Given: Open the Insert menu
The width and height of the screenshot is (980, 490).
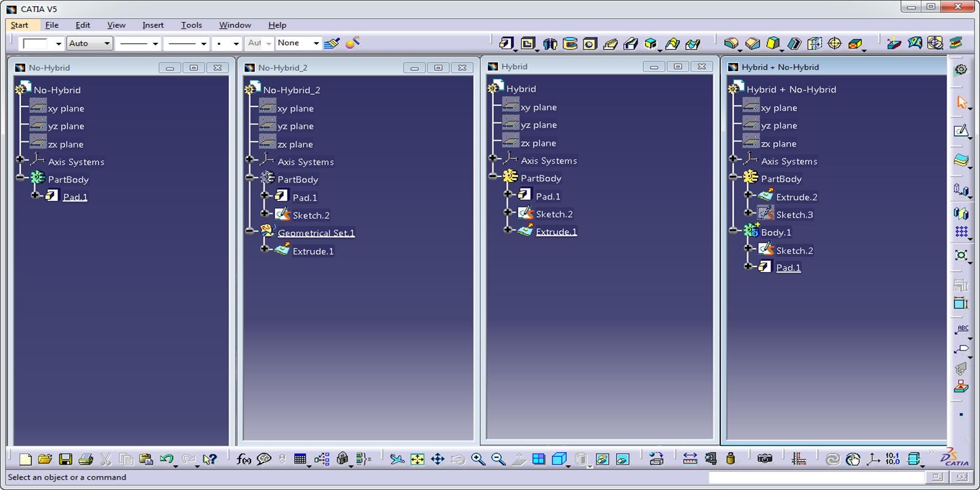Looking at the screenshot, I should (x=153, y=25).
